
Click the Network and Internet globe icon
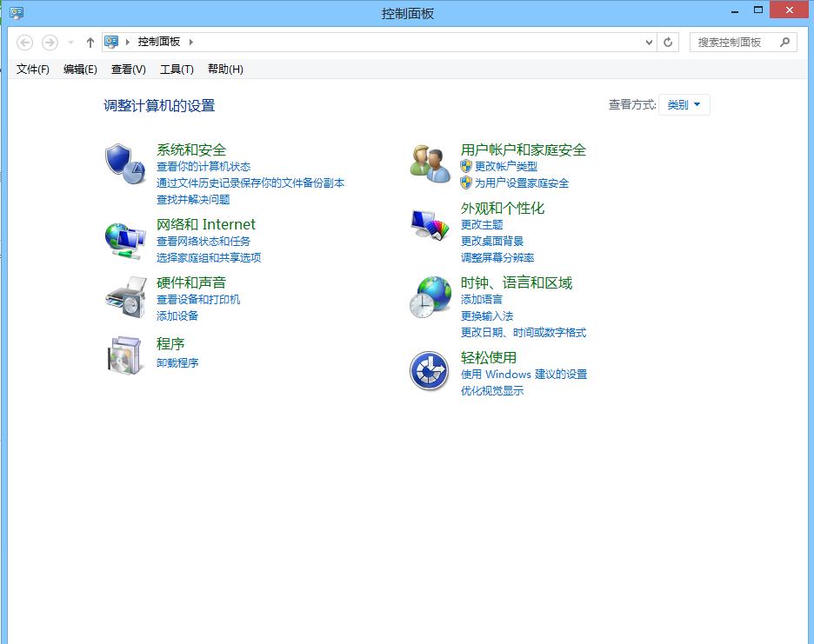(x=125, y=239)
